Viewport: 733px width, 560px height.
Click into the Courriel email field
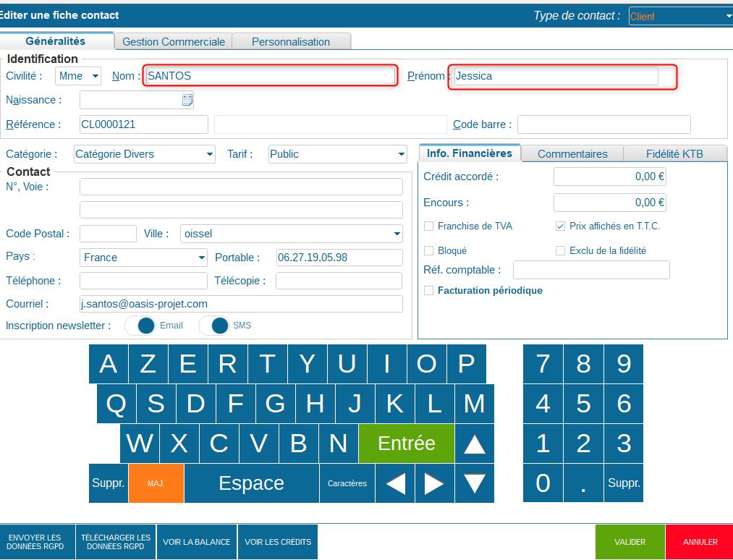(241, 304)
